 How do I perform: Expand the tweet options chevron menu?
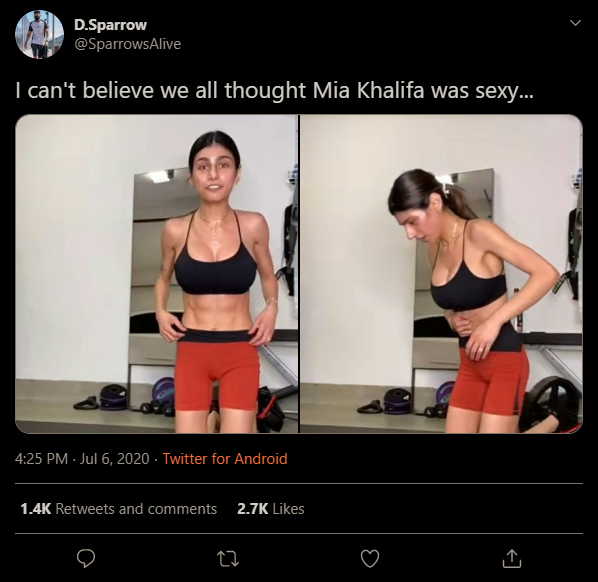(x=575, y=23)
